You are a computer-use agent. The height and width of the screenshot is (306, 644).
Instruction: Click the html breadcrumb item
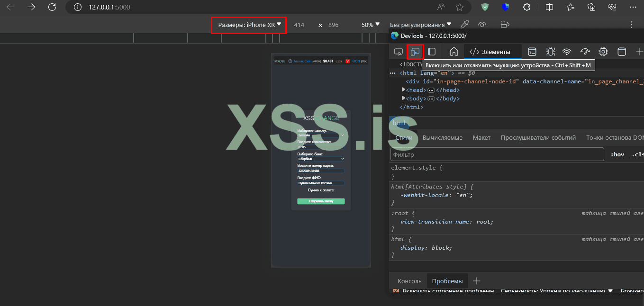coord(399,123)
